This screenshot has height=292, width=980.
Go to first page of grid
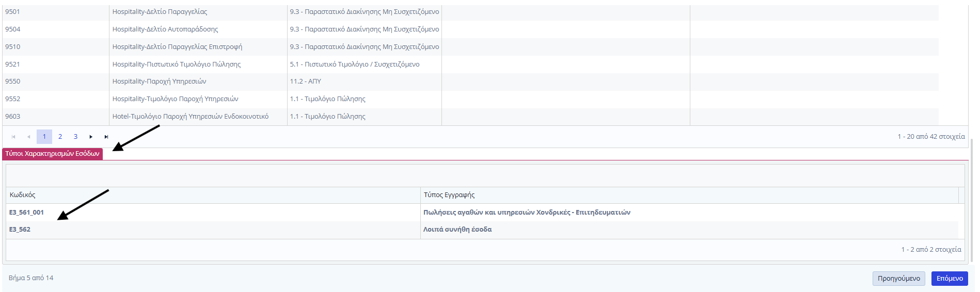[13, 137]
